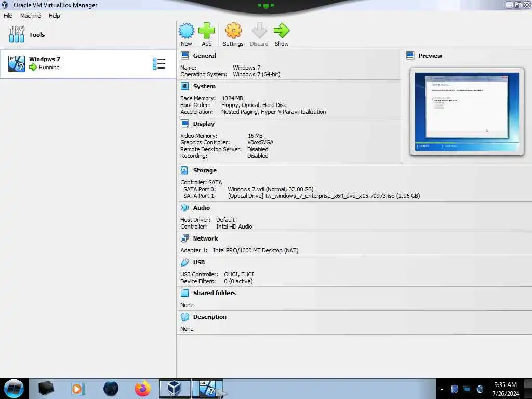Click the Audio section speaker icon
Screen dimensions: 532x399
click(x=184, y=208)
